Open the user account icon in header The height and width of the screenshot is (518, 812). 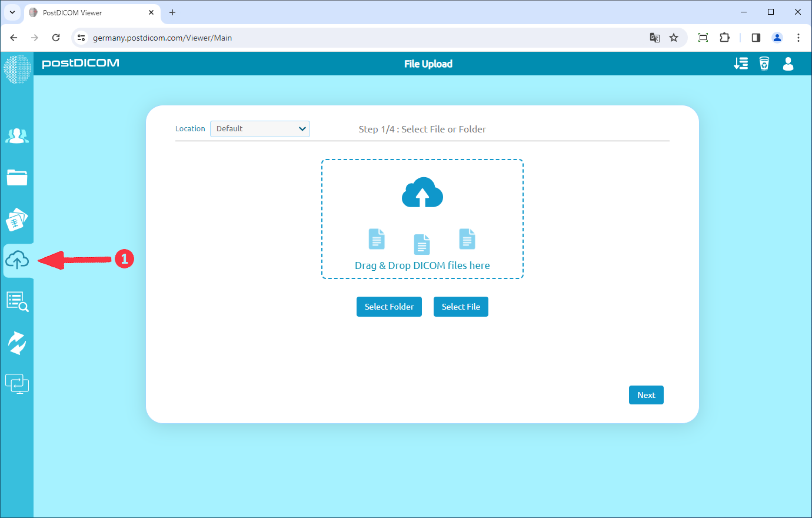(x=788, y=64)
